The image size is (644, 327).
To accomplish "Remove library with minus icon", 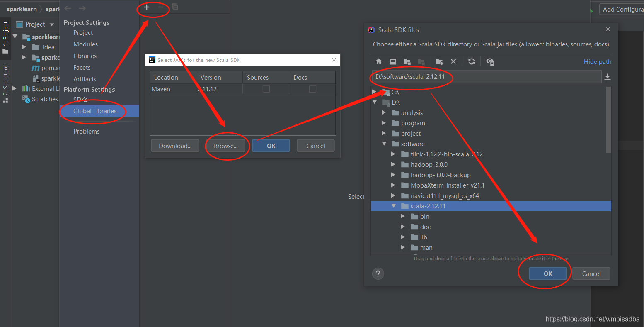I will point(161,7).
